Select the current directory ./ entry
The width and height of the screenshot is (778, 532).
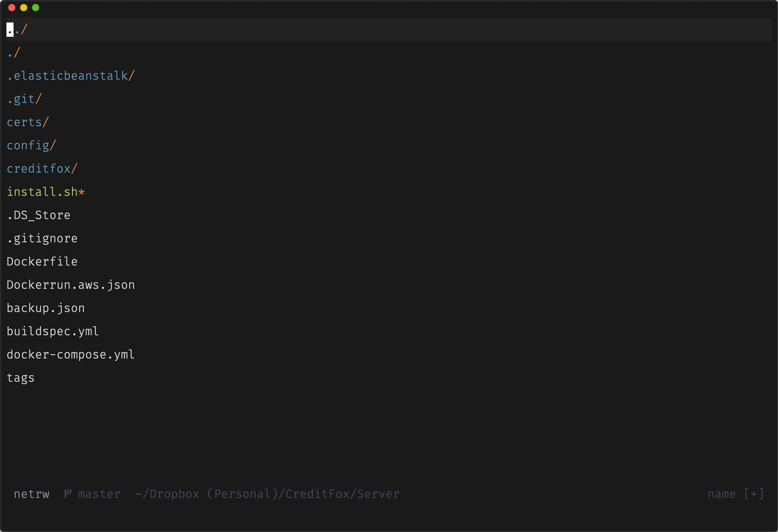[x=14, y=53]
